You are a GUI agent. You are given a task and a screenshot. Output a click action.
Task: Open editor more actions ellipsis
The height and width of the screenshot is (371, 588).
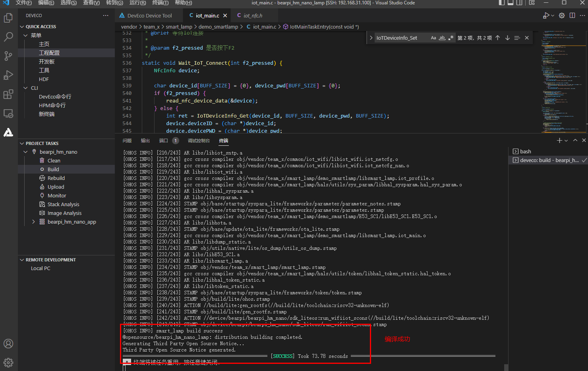(582, 15)
